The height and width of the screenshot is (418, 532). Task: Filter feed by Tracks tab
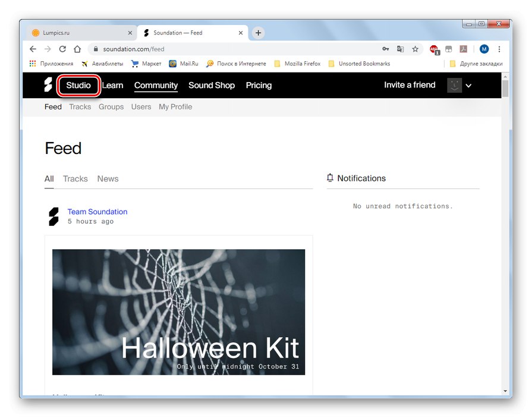[x=75, y=179]
